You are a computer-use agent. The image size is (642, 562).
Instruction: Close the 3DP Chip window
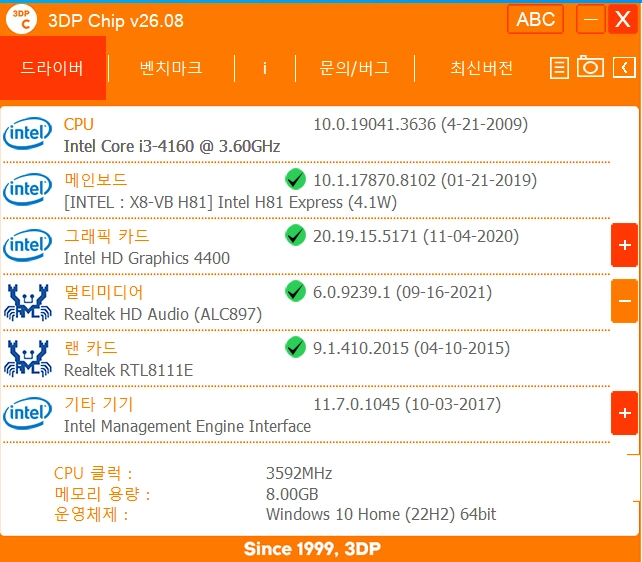[x=623, y=19]
